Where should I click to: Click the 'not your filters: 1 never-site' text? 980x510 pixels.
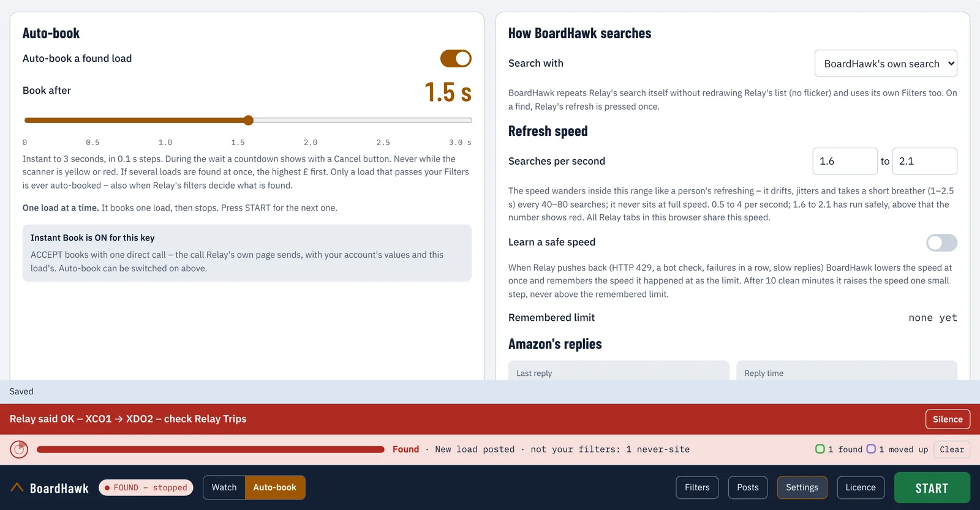click(610, 449)
